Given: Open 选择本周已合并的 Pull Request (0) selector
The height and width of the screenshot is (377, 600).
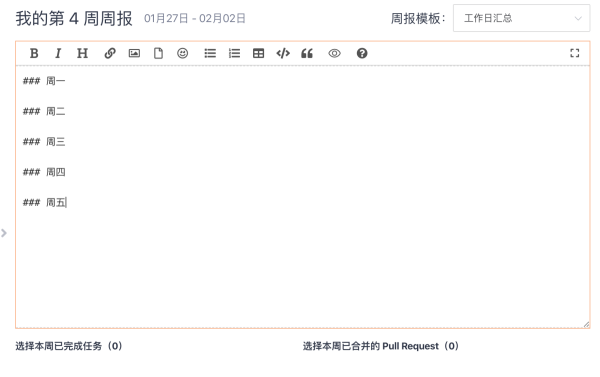Looking at the screenshot, I should tap(381, 346).
